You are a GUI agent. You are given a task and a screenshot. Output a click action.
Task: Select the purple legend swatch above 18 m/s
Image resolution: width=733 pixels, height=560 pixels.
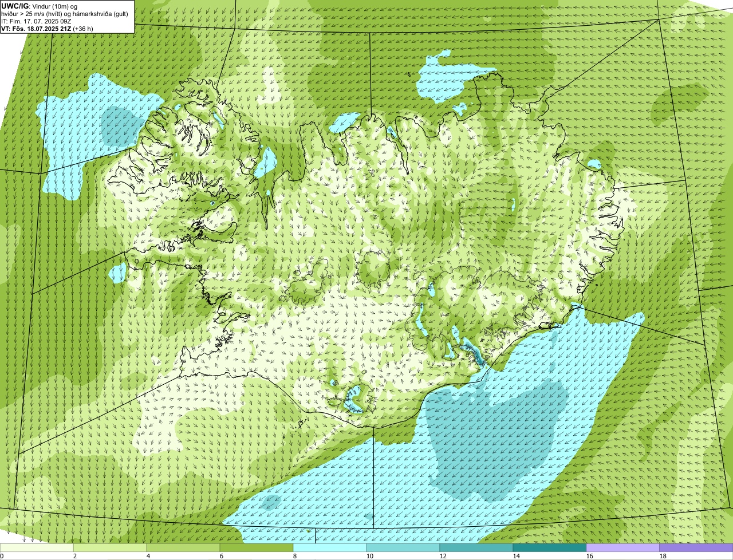tap(696, 548)
